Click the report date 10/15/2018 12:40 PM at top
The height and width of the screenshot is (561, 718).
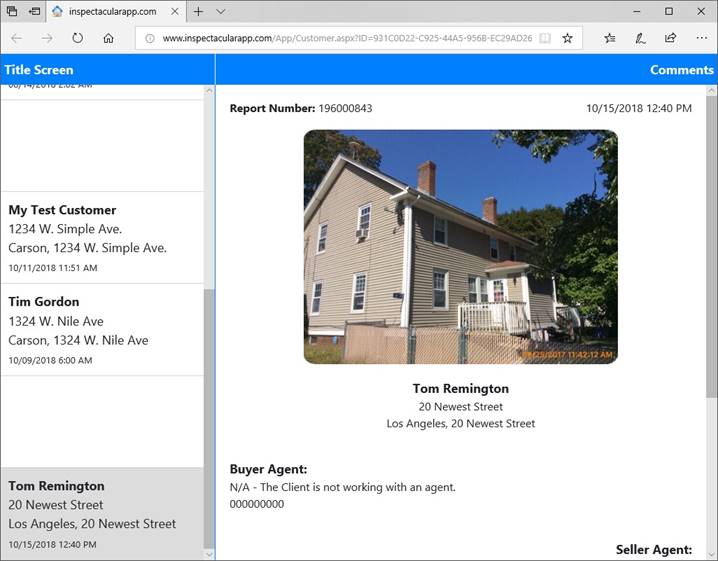639,108
